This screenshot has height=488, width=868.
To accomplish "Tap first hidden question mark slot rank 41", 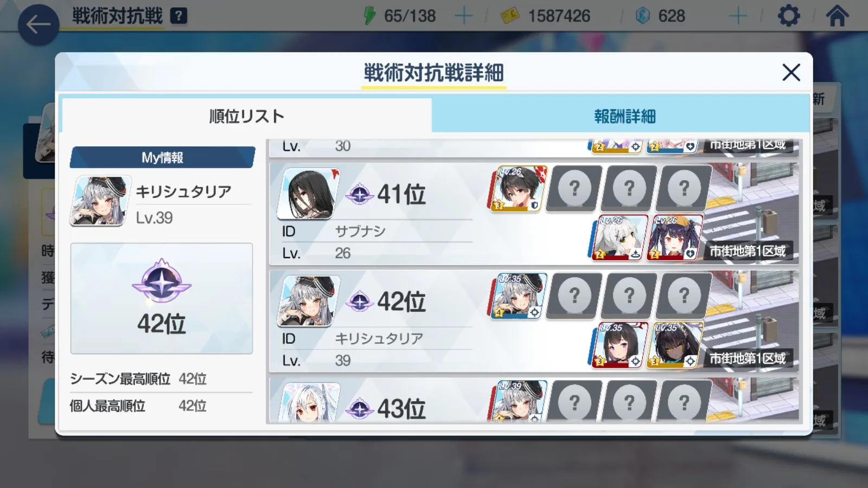I will (x=574, y=189).
